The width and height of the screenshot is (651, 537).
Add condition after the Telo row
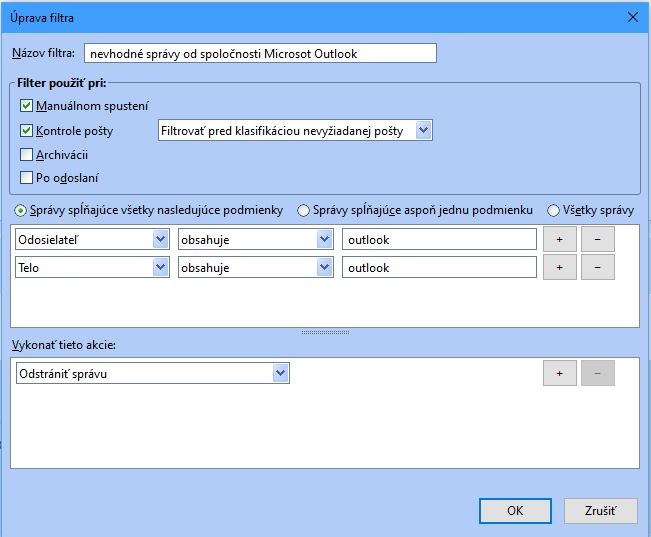(559, 267)
